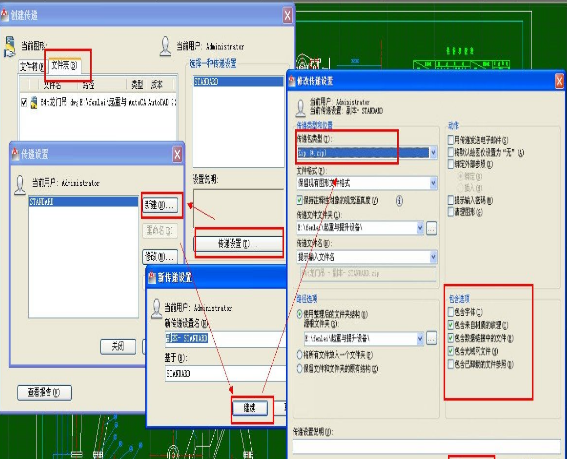567x459 pixels.
Task: Enable 包含已卸载的文件参照 checkbox
Action: pyautogui.click(x=451, y=364)
